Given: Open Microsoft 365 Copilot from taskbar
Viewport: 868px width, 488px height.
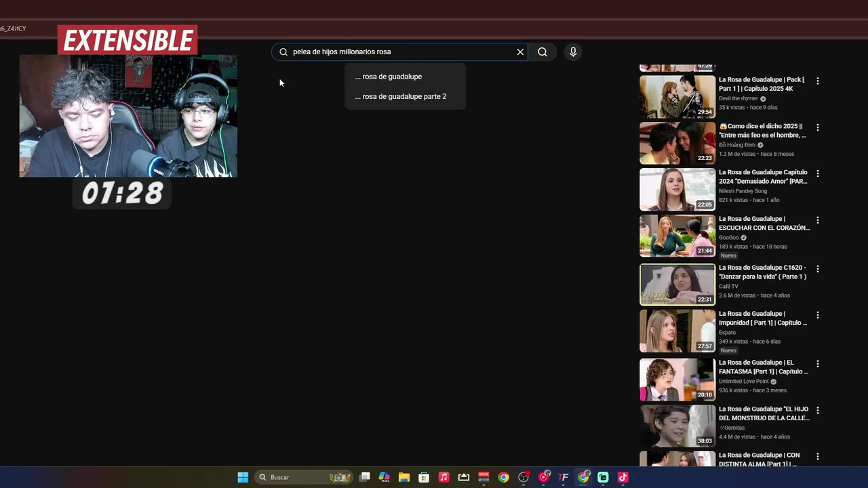Looking at the screenshot, I should tap(384, 477).
